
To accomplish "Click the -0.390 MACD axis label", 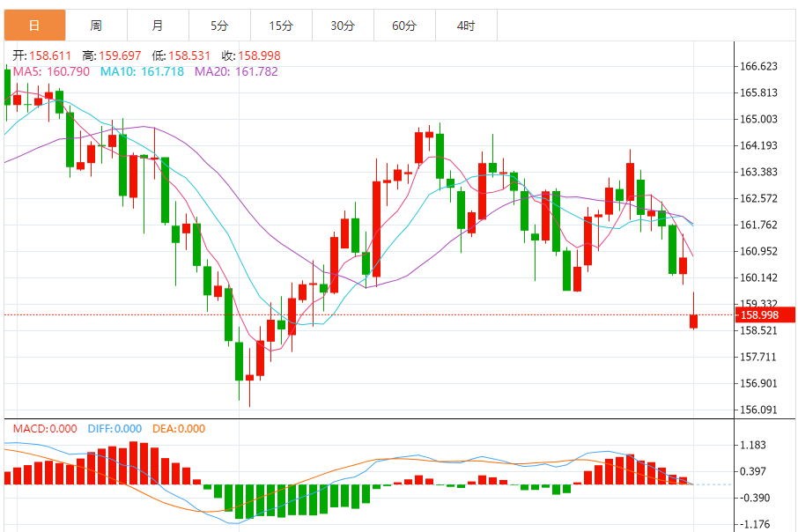I will point(753,498).
